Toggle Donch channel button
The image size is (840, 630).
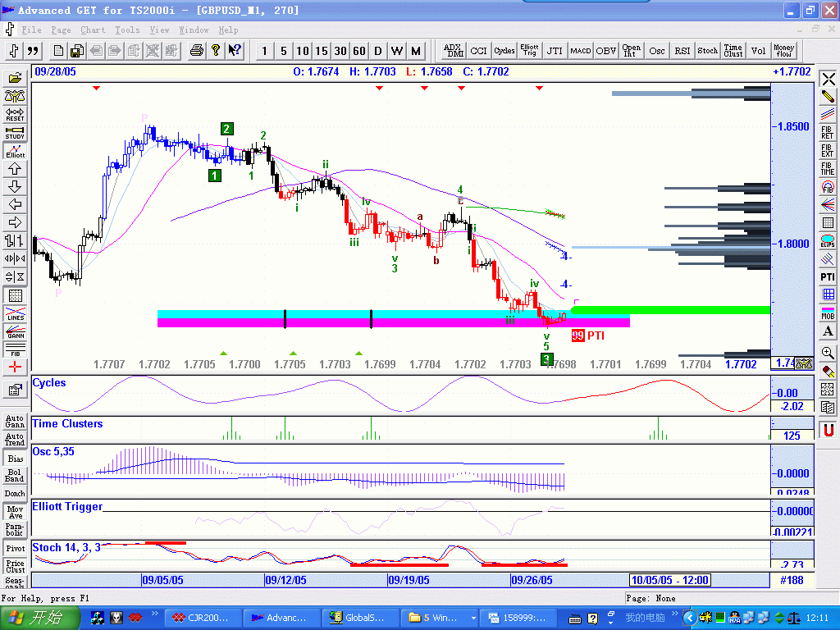[x=15, y=493]
